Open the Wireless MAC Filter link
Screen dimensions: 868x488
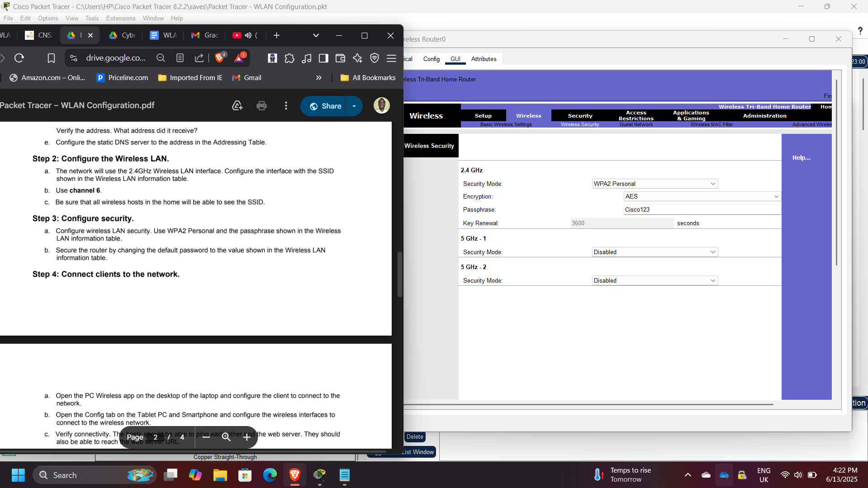click(x=711, y=124)
